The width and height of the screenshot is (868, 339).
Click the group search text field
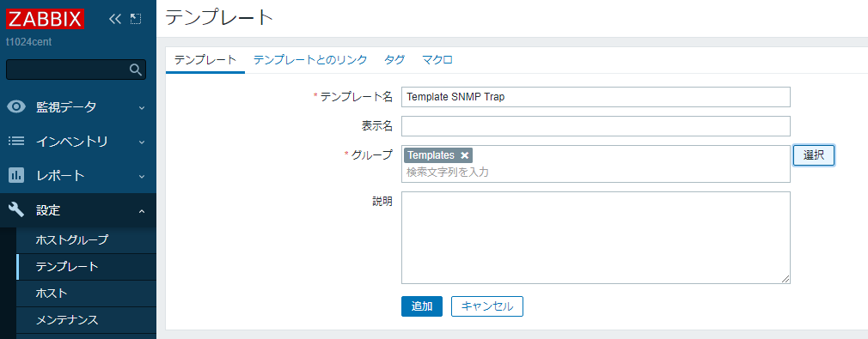coord(596,173)
